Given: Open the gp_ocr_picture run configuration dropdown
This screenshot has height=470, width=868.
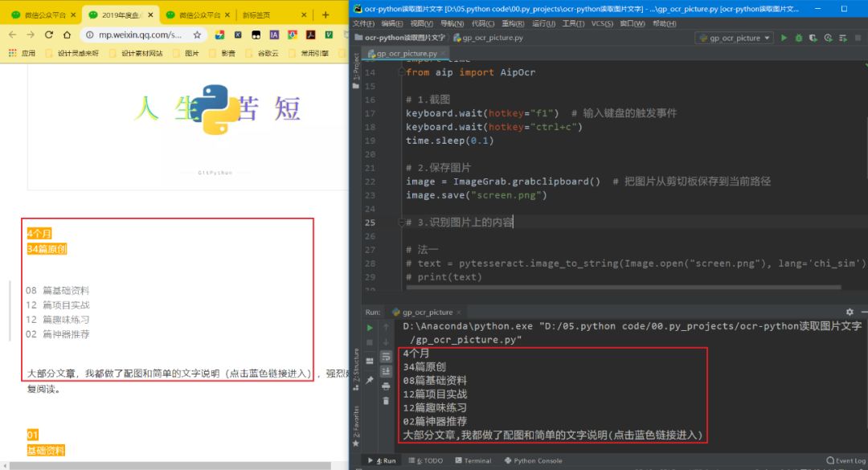Looking at the screenshot, I should pyautogui.click(x=733, y=38).
